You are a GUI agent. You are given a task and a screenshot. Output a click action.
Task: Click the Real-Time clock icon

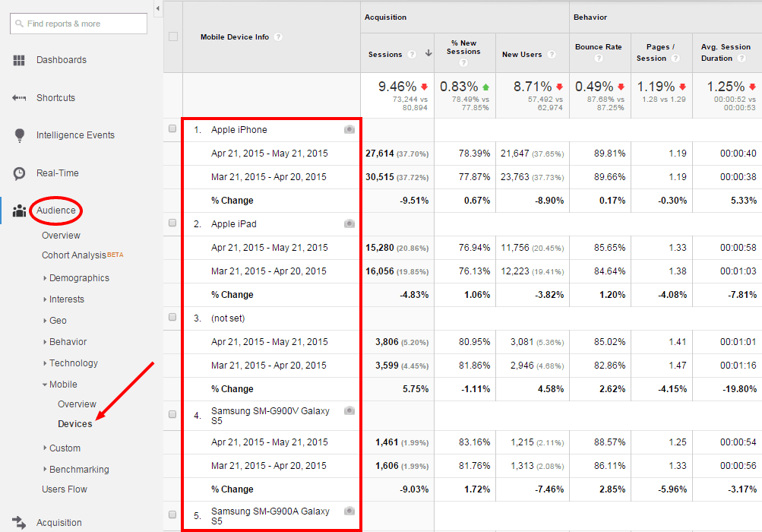(19, 173)
